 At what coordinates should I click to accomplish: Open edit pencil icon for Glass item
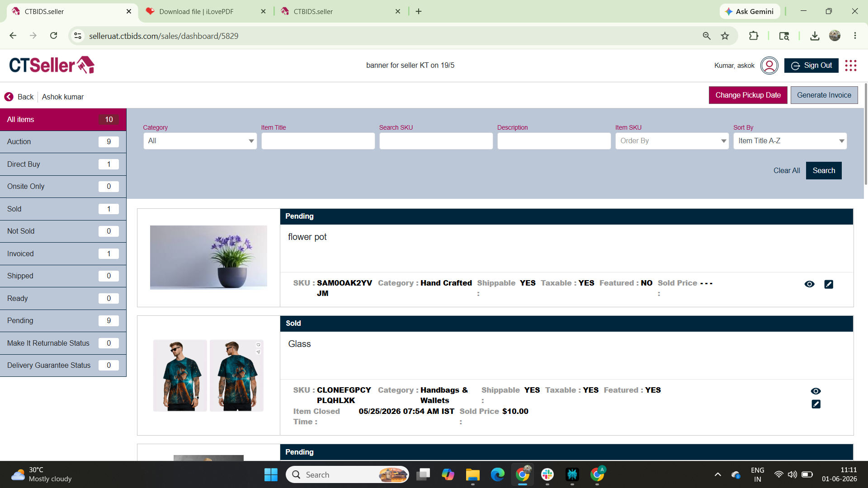816,404
